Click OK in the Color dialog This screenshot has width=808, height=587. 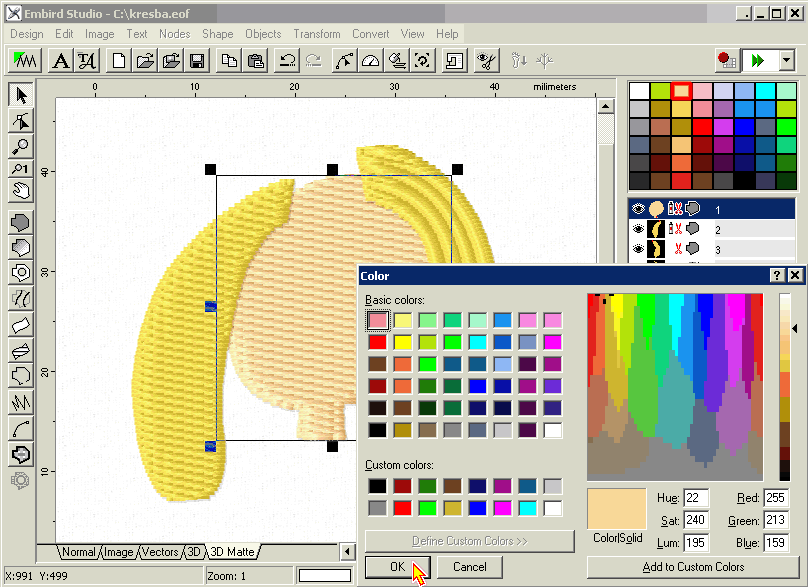(397, 567)
